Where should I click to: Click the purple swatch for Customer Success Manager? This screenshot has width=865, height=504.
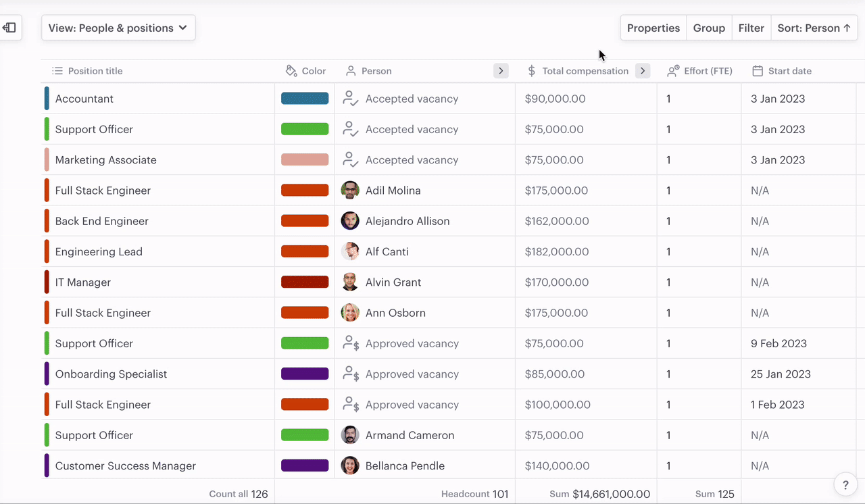point(305,465)
